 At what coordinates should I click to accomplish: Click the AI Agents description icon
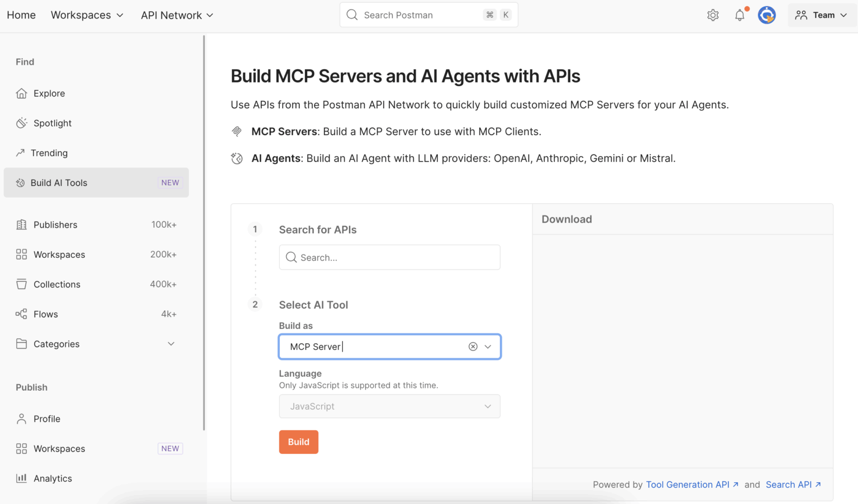coord(237,159)
